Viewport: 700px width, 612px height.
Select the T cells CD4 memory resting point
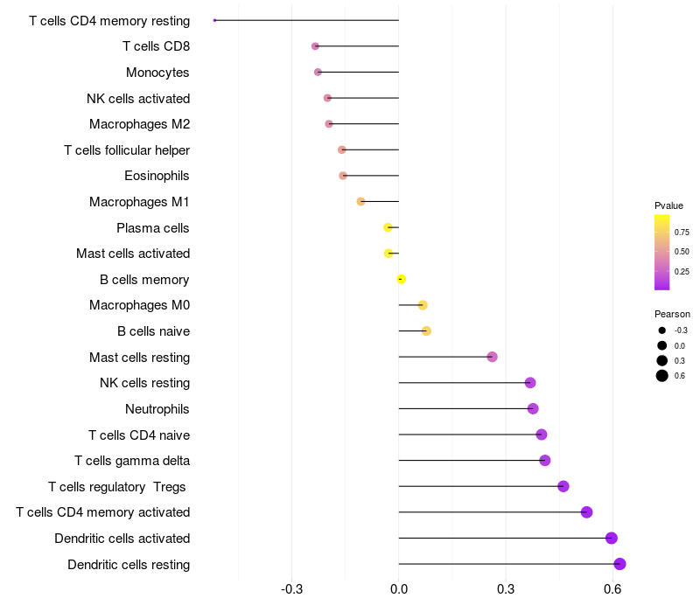(x=214, y=20)
